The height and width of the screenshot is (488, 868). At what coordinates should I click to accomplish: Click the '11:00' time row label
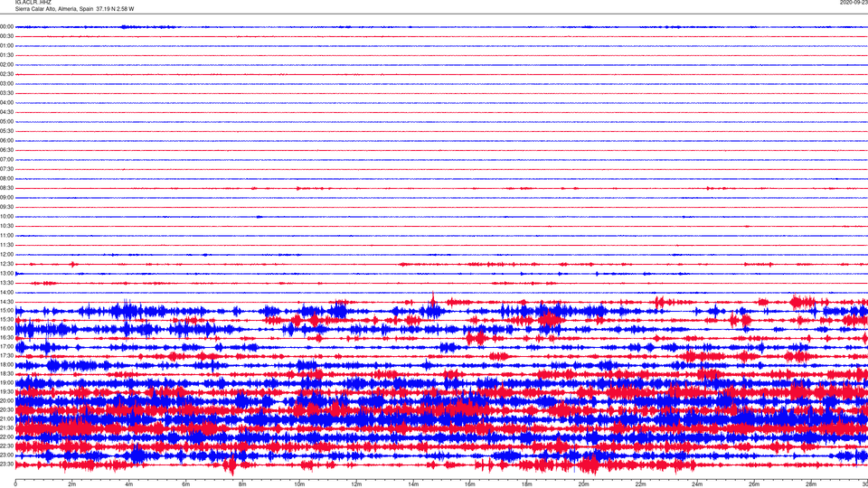click(x=6, y=236)
